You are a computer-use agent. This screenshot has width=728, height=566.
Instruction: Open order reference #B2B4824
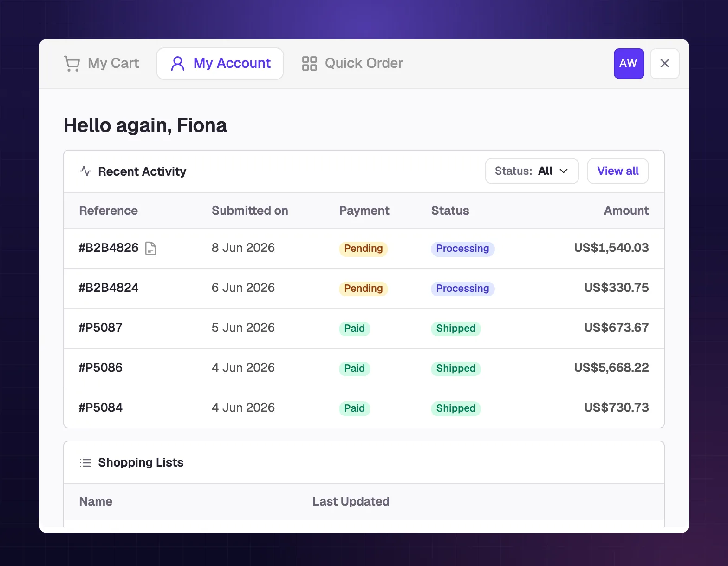click(x=109, y=288)
